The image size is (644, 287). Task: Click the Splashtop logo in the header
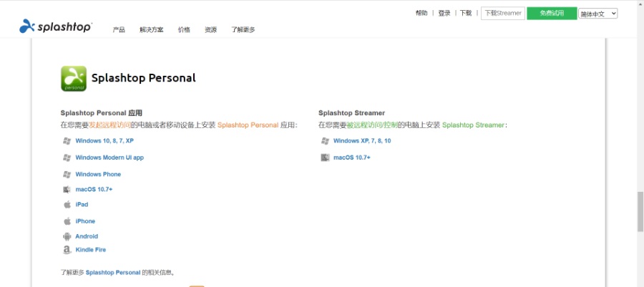pos(56,26)
